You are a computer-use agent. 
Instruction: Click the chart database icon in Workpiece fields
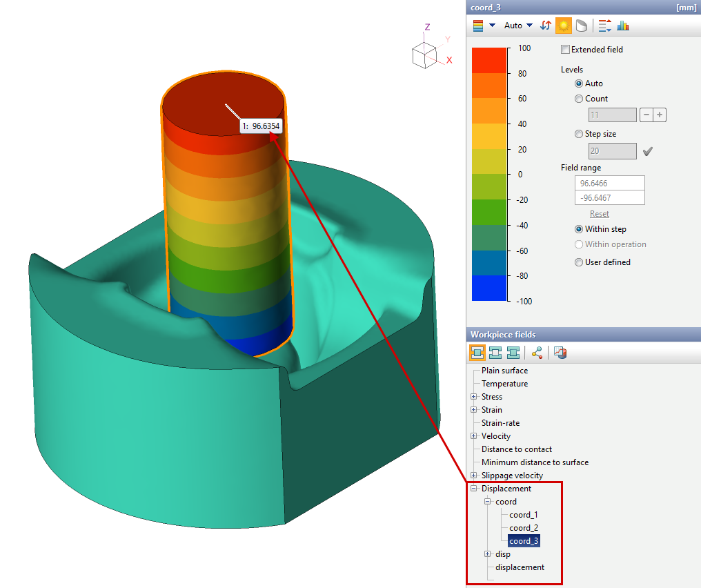[560, 353]
